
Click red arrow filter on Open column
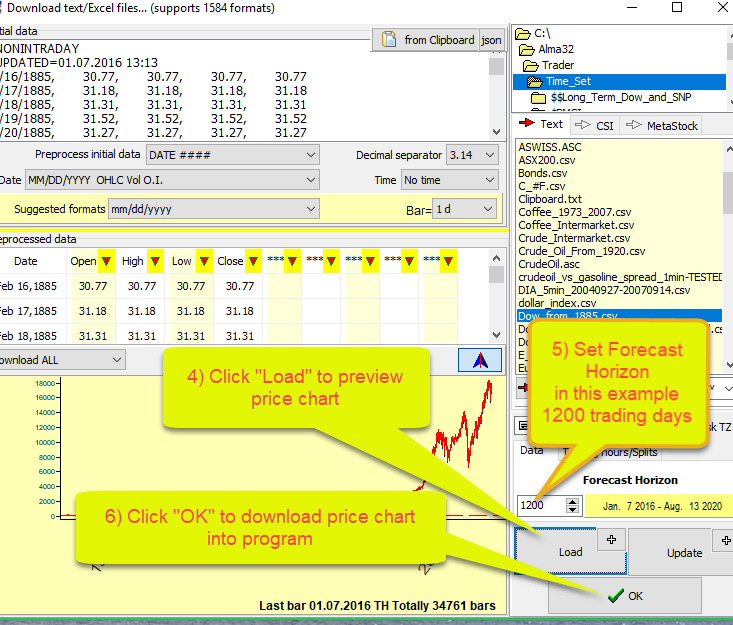[x=107, y=261]
